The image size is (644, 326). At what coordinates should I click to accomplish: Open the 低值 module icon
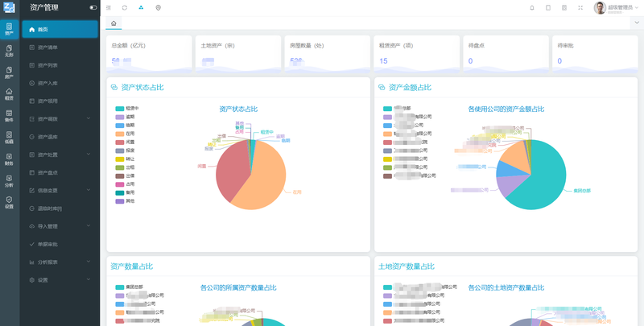(9, 138)
